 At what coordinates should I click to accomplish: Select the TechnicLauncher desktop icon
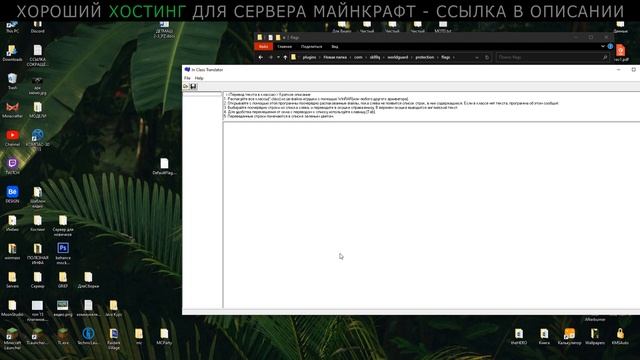(x=88, y=337)
